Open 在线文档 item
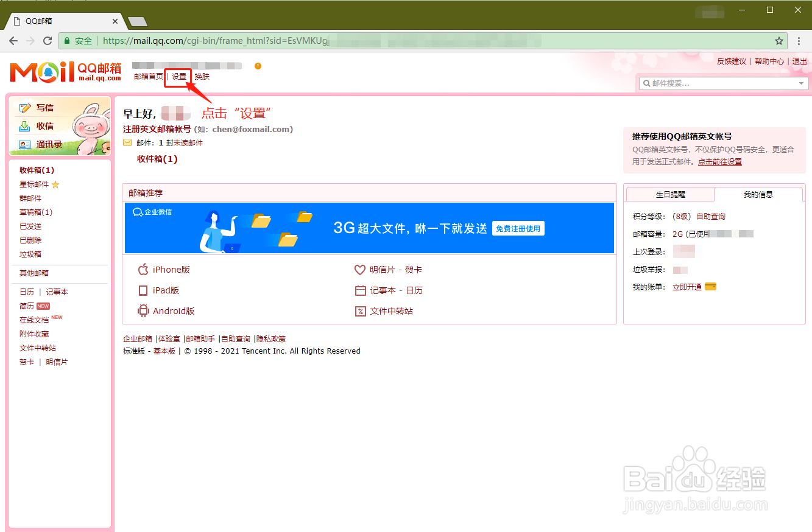This screenshot has height=532, width=812. [34, 320]
